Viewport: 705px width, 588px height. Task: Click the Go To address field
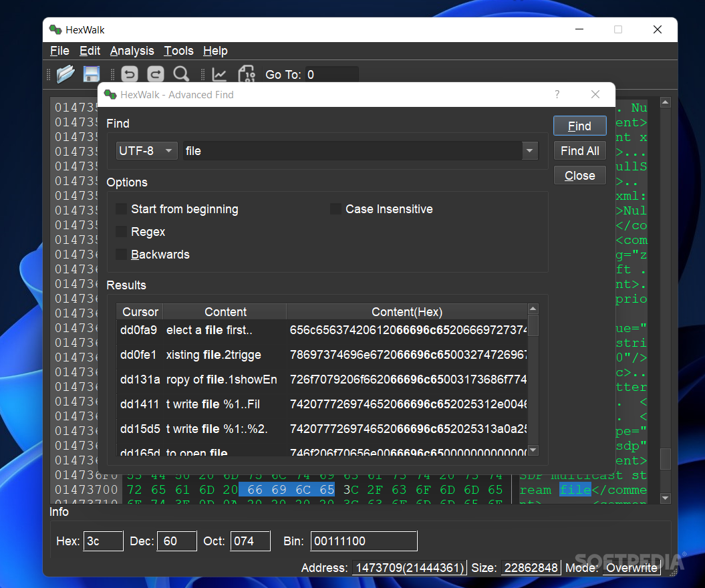point(332,74)
